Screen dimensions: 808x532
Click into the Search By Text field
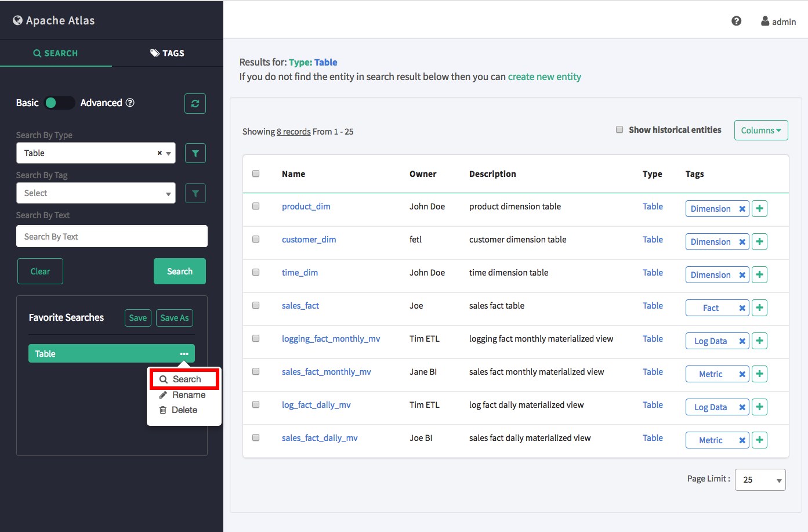112,237
